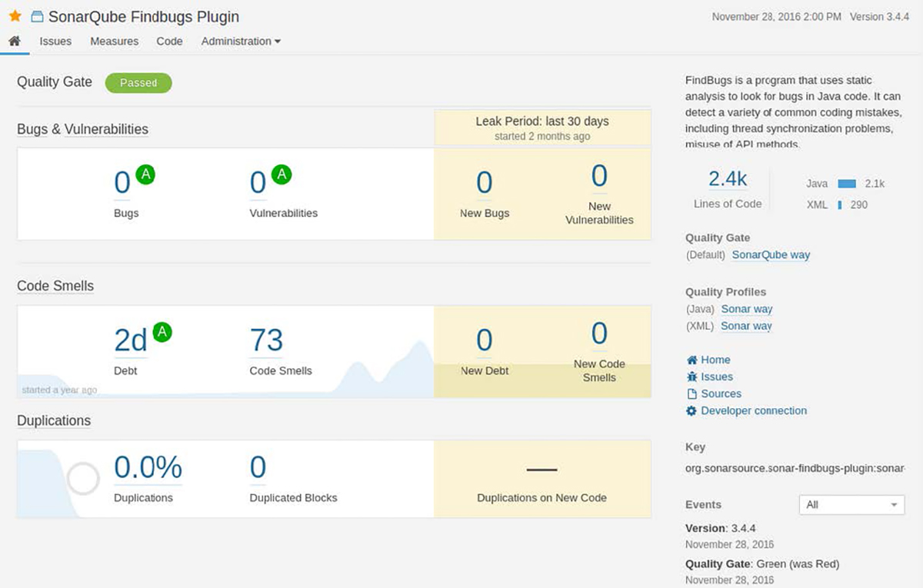Open the Issues link in sidebar
Screen dimensions: 923x588
(717, 377)
